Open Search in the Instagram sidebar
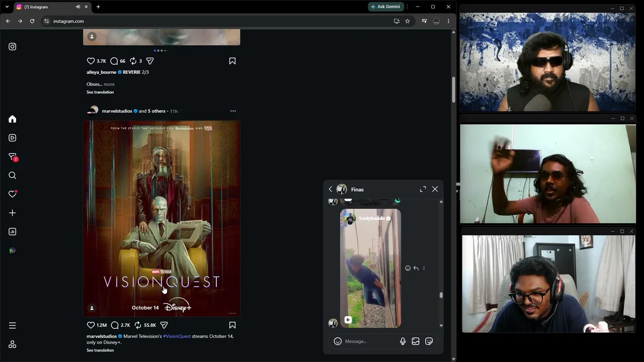This screenshot has height=362, width=644. tap(13, 175)
